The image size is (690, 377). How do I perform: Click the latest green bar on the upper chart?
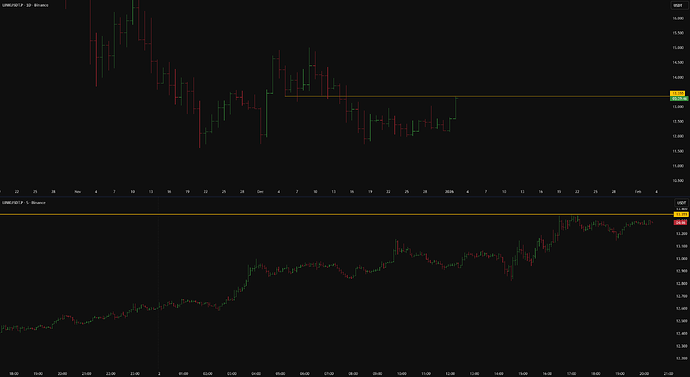[x=455, y=108]
